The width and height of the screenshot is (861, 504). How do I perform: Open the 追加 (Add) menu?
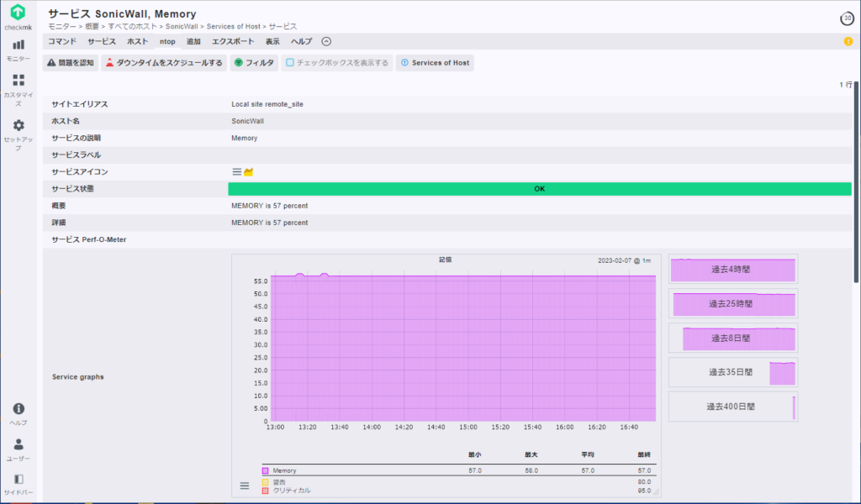click(x=194, y=42)
